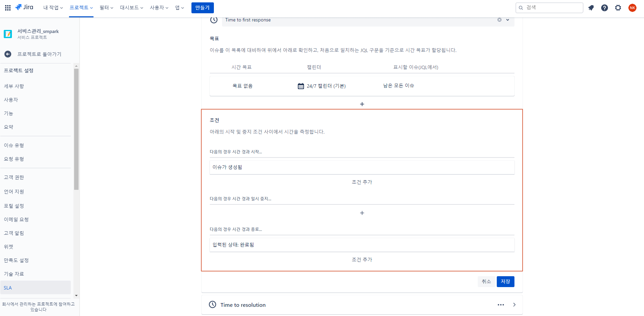Image resolution: width=644 pixels, height=316 pixels.
Task: Open the notifications icon
Action: pos(591,8)
